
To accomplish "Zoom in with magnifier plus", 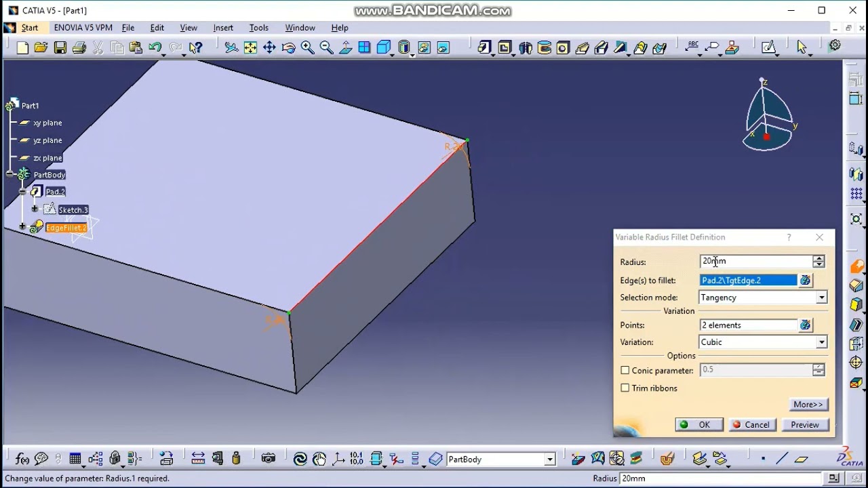I will click(x=307, y=47).
